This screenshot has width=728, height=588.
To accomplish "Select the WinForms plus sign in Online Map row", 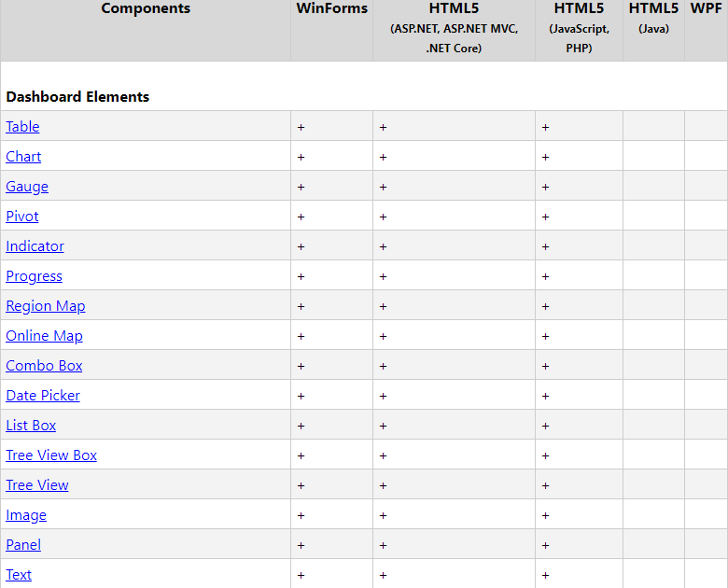I will click(301, 336).
